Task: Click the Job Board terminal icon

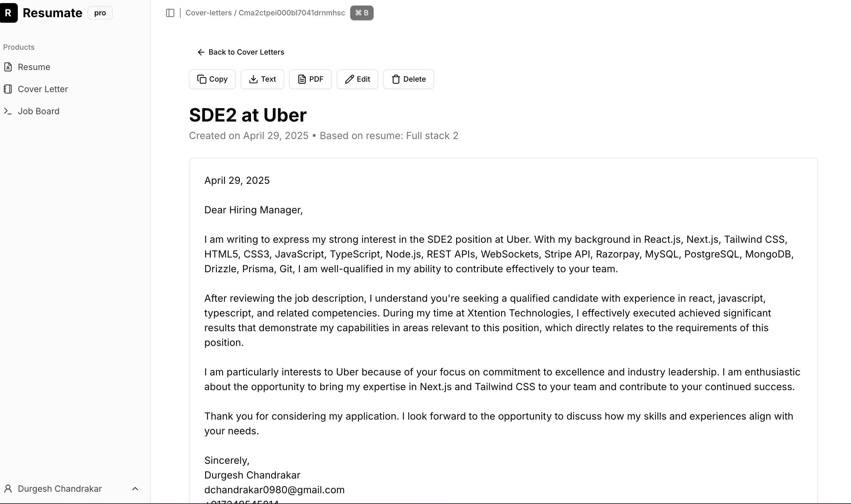Action: 8,111
